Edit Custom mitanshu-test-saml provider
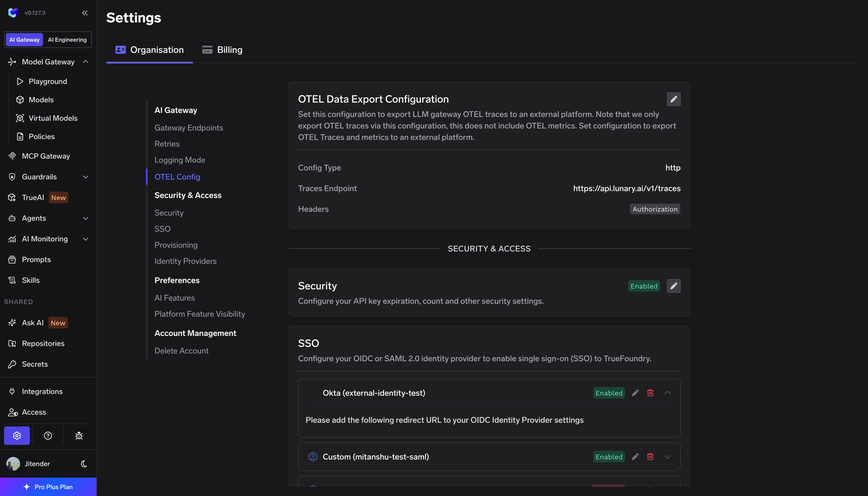868x496 pixels. pyautogui.click(x=635, y=457)
